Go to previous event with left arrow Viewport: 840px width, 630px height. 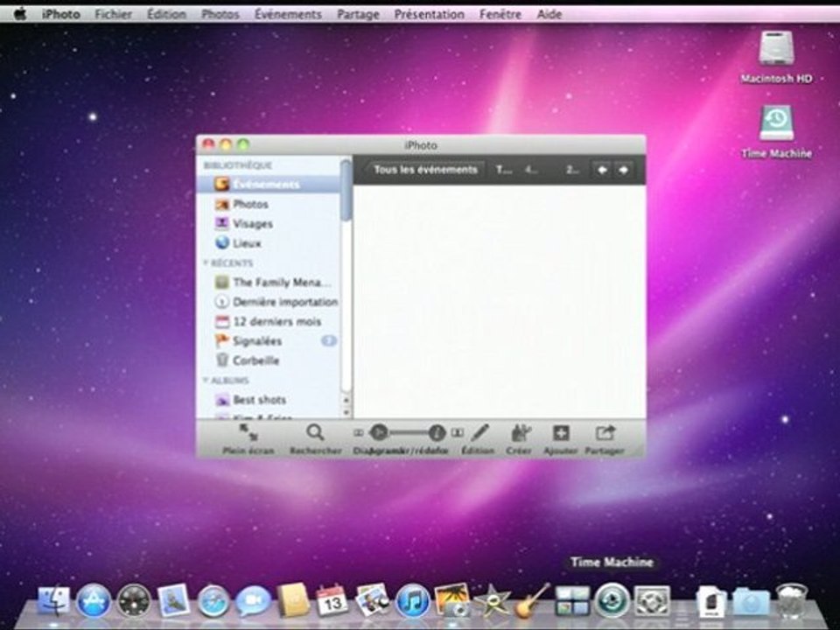point(602,170)
